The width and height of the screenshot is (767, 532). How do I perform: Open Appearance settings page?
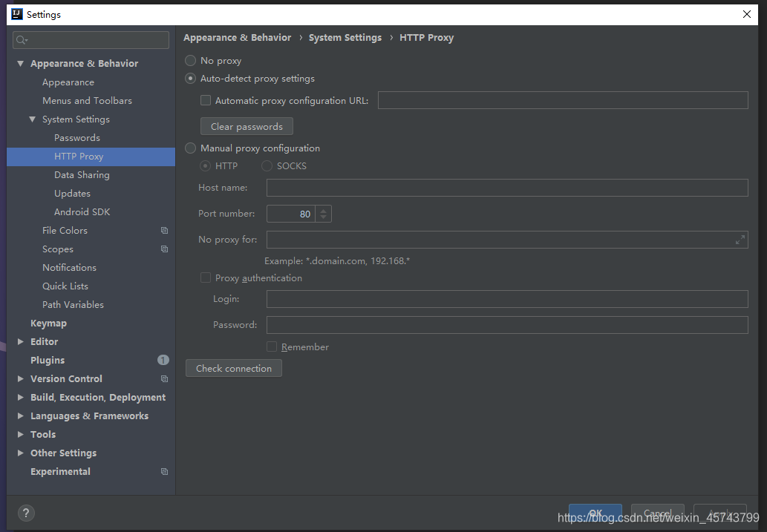click(x=68, y=82)
